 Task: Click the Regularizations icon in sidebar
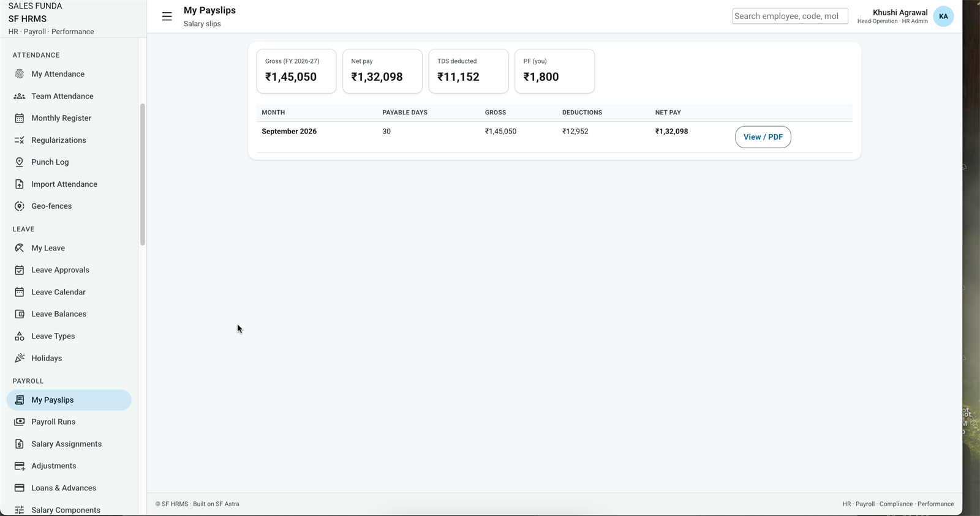(x=20, y=140)
